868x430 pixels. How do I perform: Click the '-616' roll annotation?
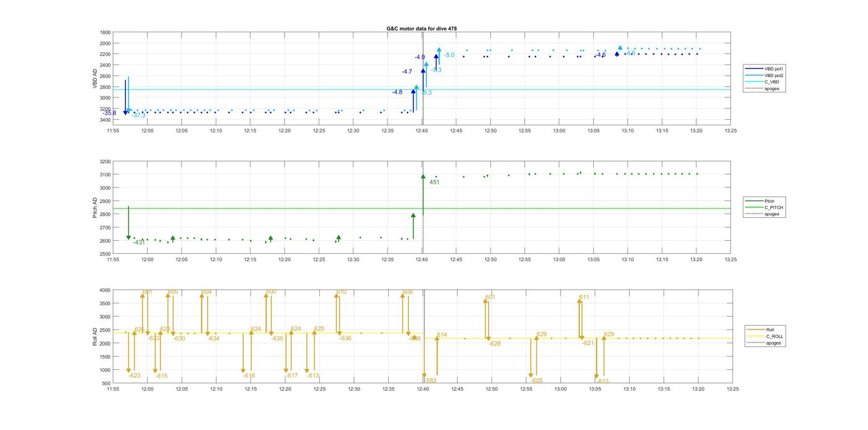pyautogui.click(x=249, y=375)
